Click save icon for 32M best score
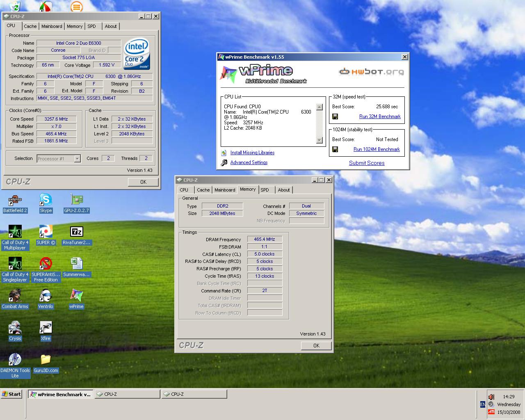 coord(335,116)
